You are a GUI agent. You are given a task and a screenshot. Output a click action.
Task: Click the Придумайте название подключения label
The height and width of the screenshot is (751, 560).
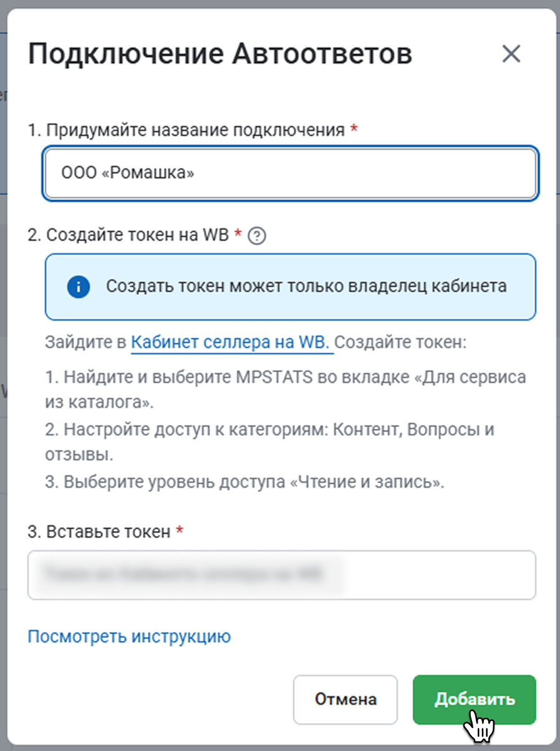click(186, 130)
